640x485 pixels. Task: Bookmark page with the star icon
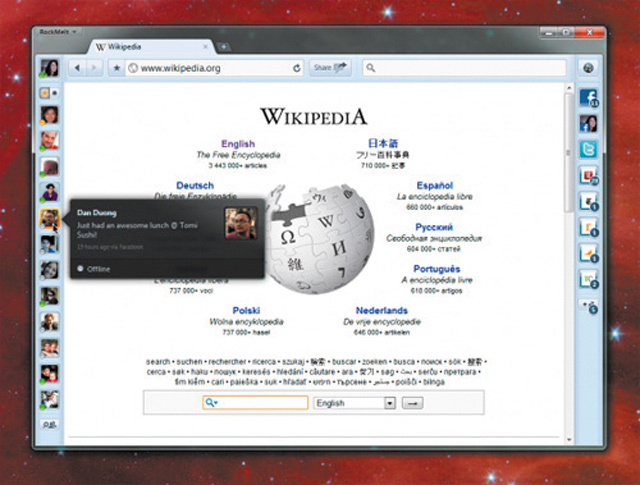[117, 68]
